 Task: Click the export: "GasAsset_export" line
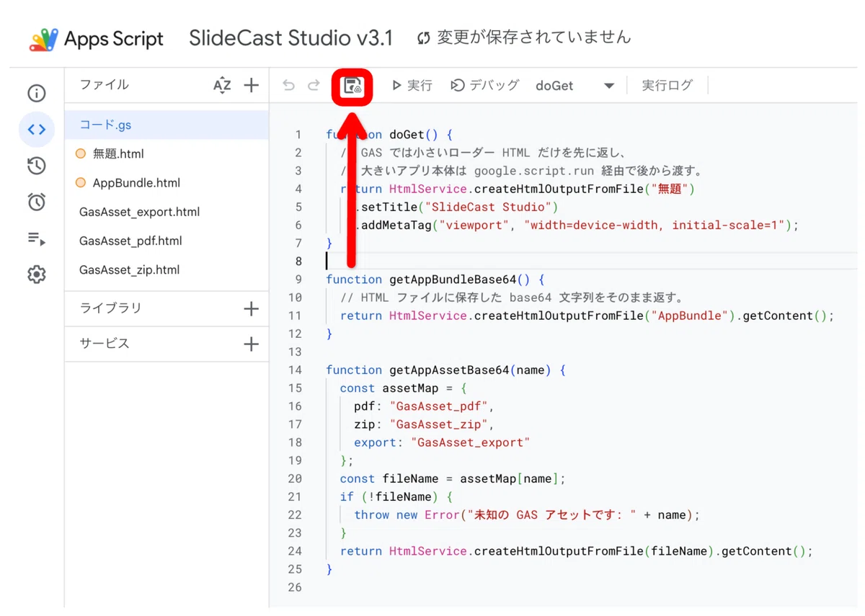442,442
